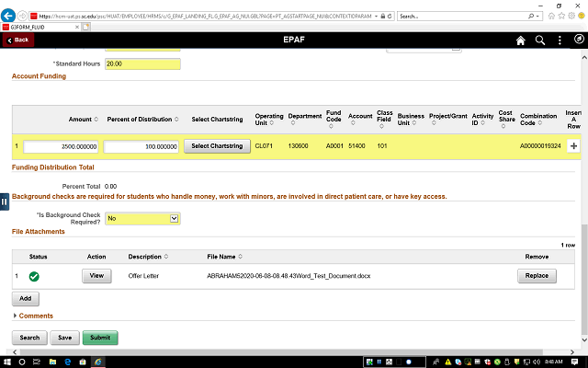The height and width of the screenshot is (368, 588).
Task: Open the Actions three-dot menu
Action: (560, 40)
